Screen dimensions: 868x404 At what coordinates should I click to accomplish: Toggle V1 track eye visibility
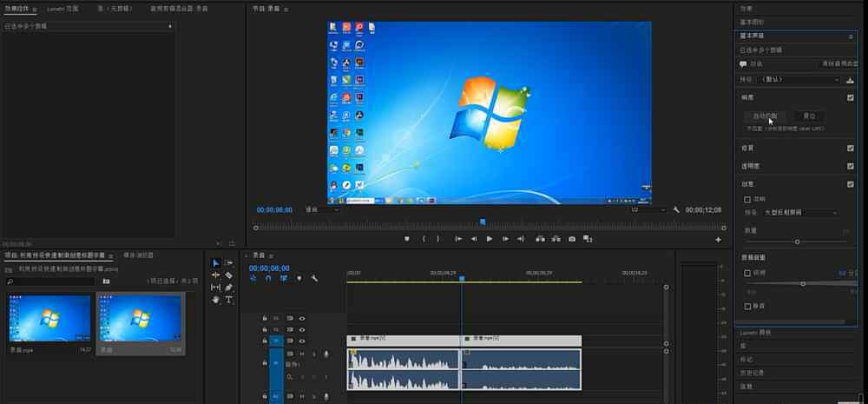pos(302,341)
